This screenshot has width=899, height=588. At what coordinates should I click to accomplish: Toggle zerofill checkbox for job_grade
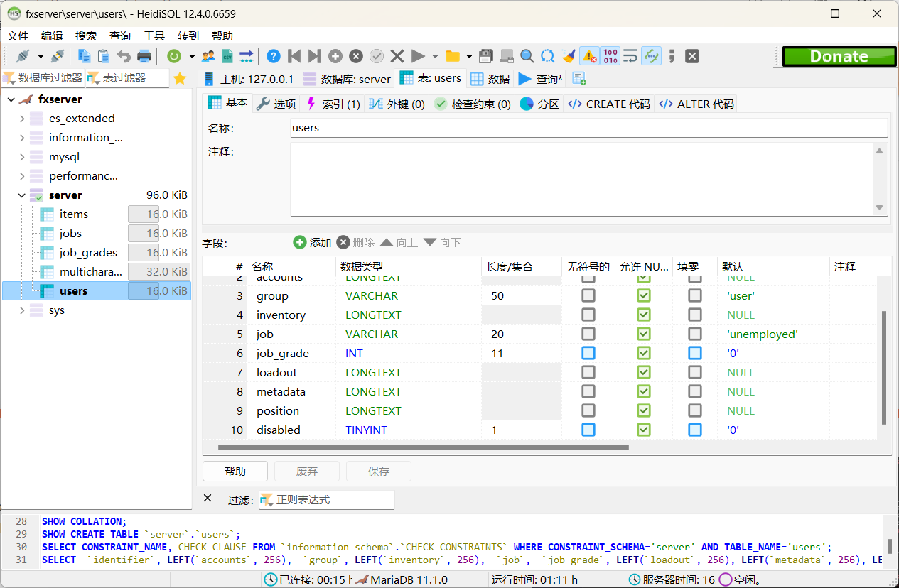click(x=695, y=353)
